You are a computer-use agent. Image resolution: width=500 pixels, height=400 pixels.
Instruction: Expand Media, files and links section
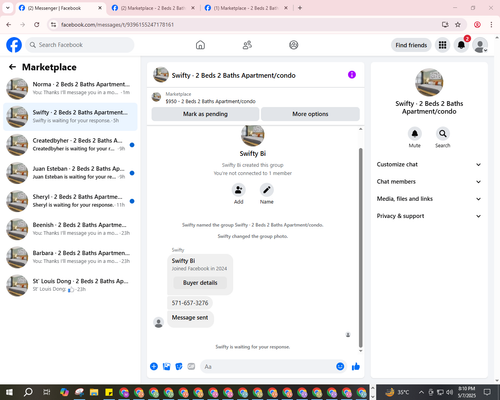[x=429, y=199]
